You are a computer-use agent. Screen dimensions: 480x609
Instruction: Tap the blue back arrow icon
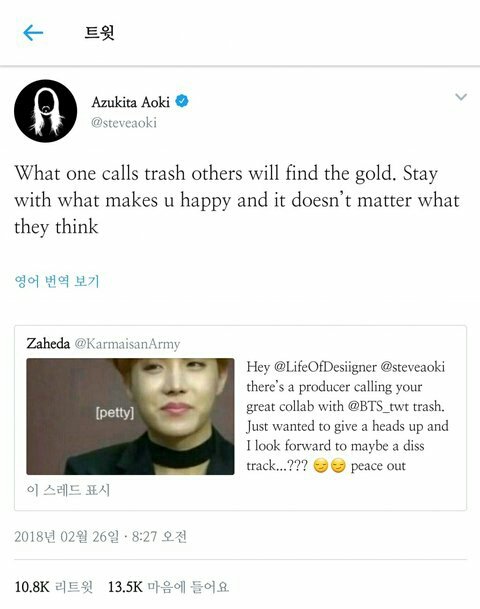click(33, 33)
